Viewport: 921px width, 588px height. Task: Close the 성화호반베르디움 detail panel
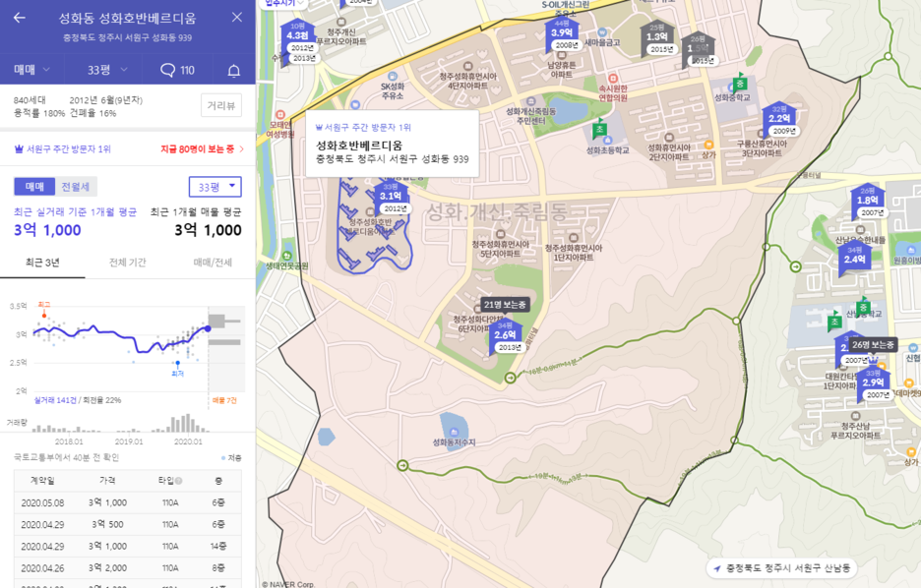tap(237, 17)
